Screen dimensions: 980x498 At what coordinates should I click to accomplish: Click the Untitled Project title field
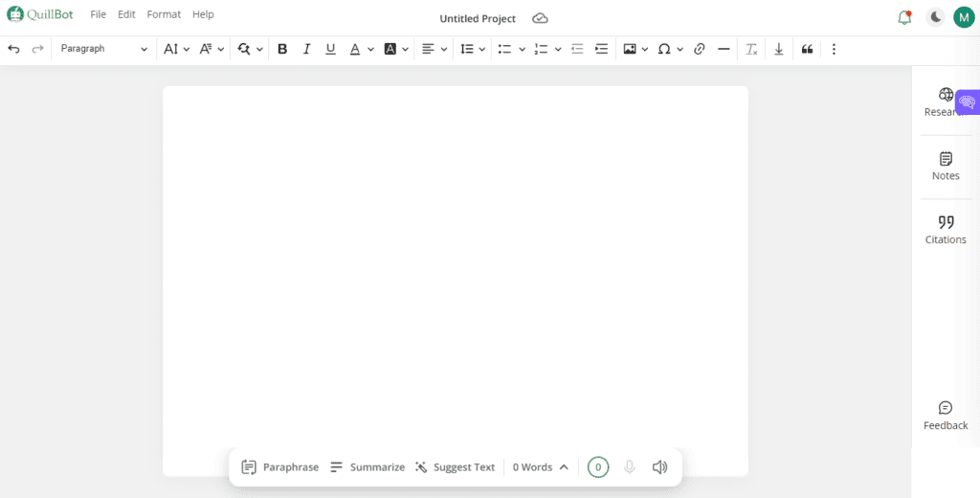pos(477,19)
